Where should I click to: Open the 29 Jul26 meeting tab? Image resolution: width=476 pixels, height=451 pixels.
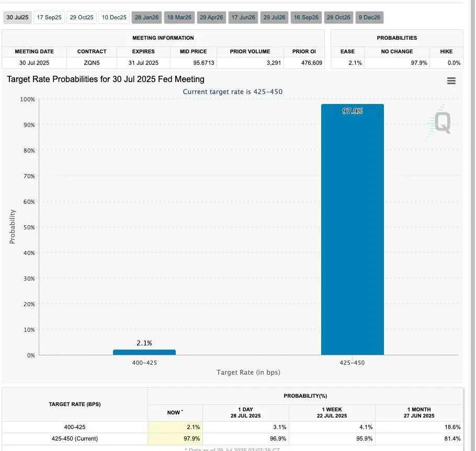coord(275,17)
